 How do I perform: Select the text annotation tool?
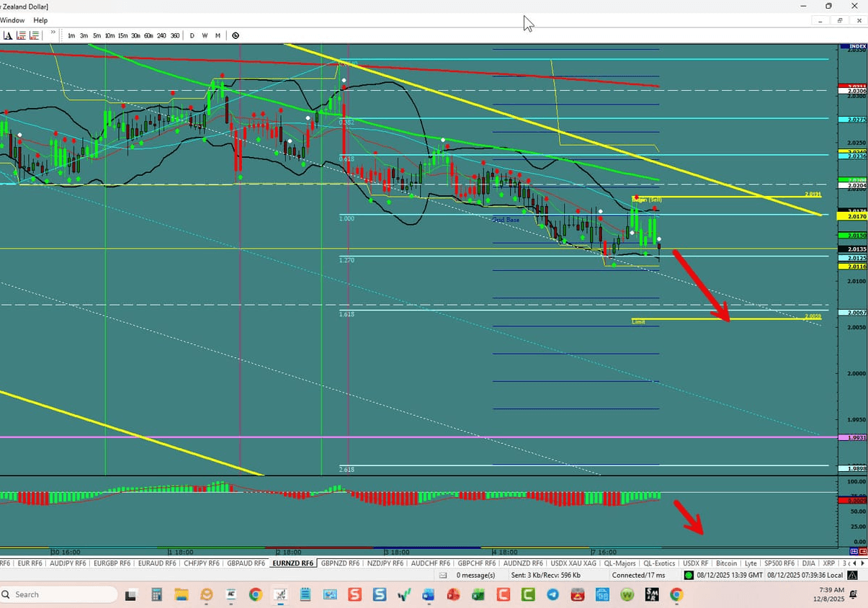pos(7,35)
